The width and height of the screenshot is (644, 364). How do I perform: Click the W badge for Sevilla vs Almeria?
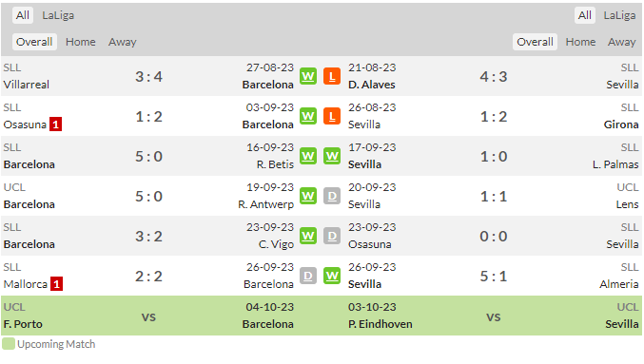click(332, 276)
